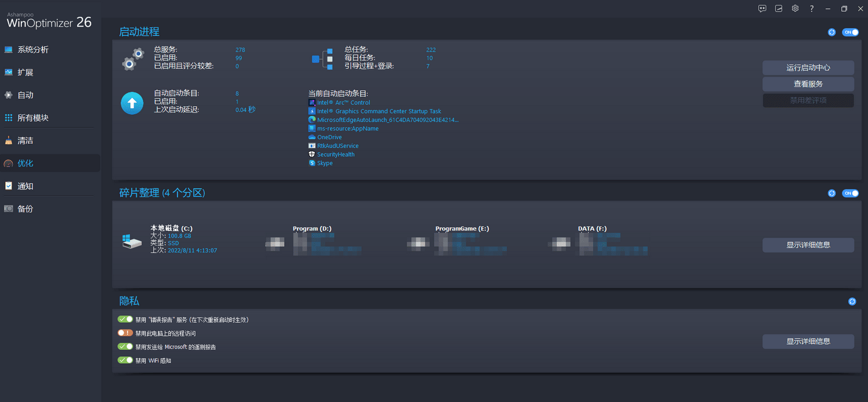The image size is (868, 402).
Task: Open help with the question mark icon
Action: point(812,9)
